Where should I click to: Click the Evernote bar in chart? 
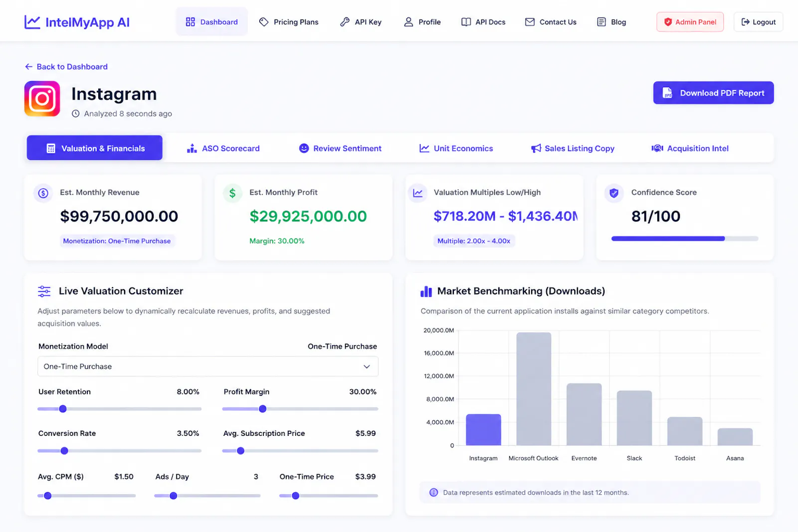pyautogui.click(x=584, y=414)
